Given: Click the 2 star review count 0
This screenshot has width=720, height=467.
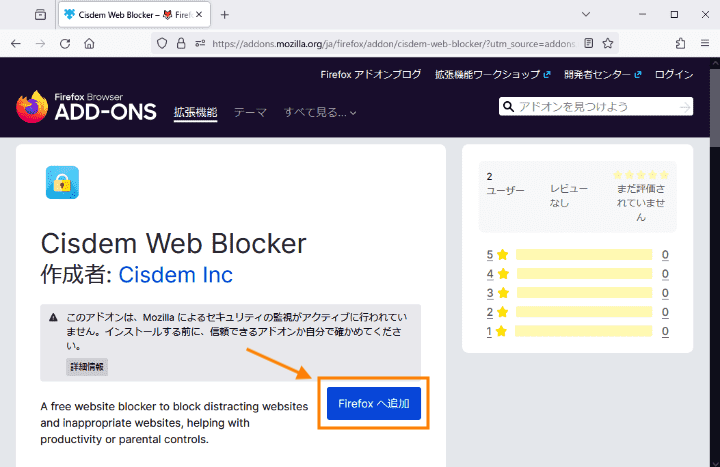Looking at the screenshot, I should pyautogui.click(x=665, y=312).
